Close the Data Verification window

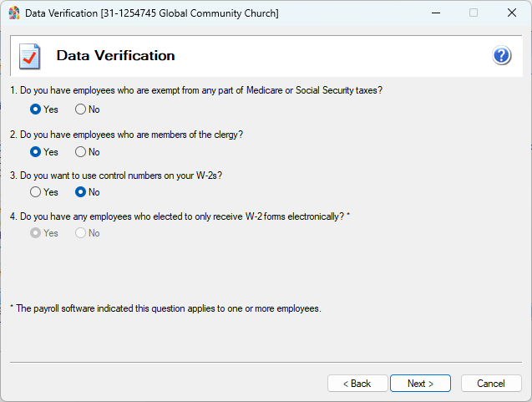click(511, 13)
